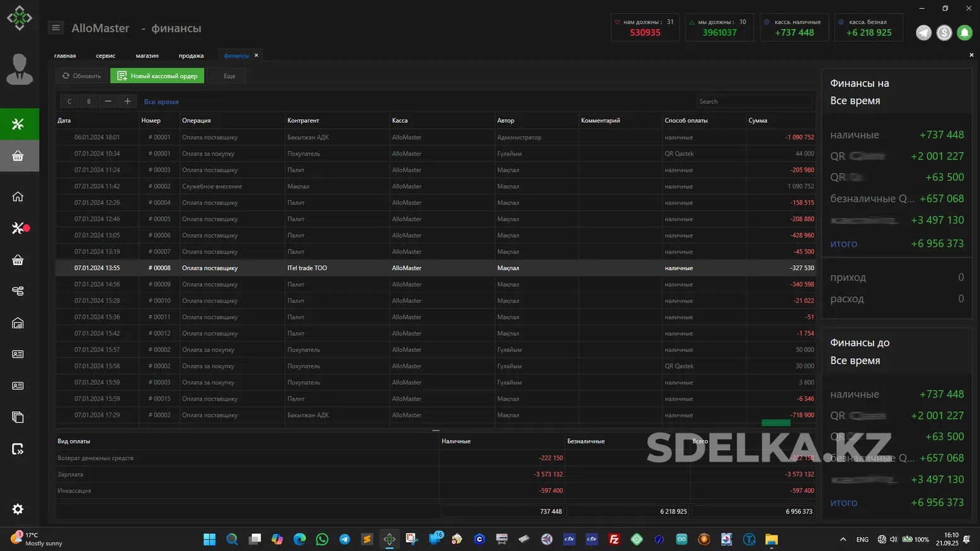The height and width of the screenshot is (551, 980).
Task: Open the home icon in left sidebar
Action: 18,196
